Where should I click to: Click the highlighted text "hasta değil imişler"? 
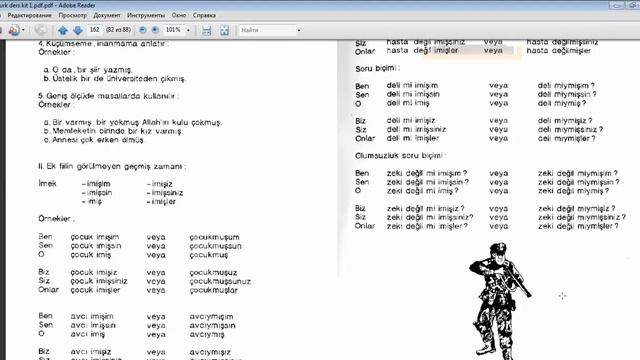tap(422, 51)
